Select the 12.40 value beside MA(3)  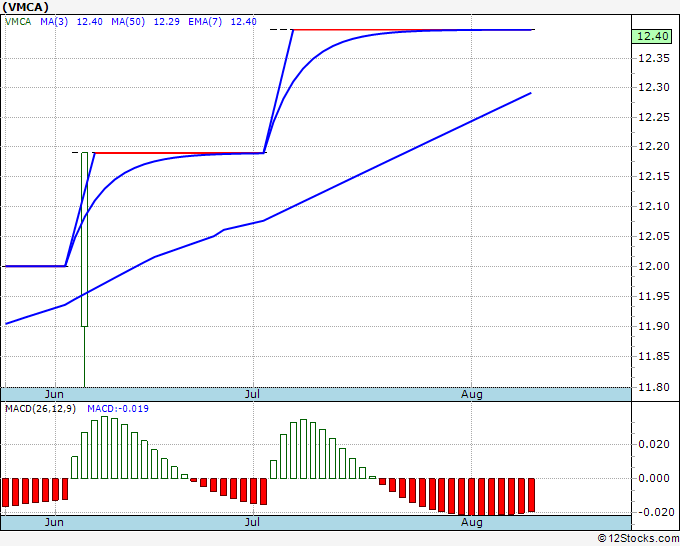click(x=89, y=22)
